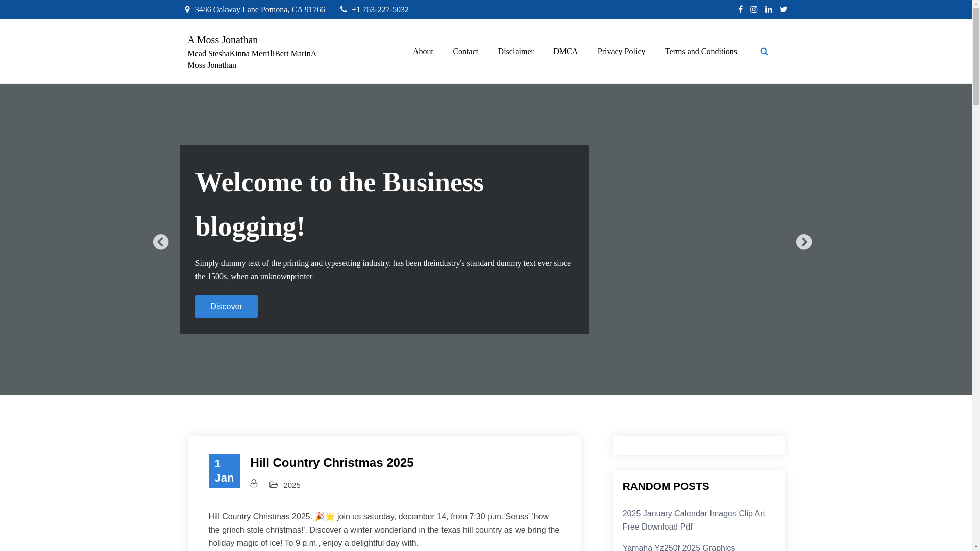
Task: Open the 2025 category link
Action: [292, 485]
